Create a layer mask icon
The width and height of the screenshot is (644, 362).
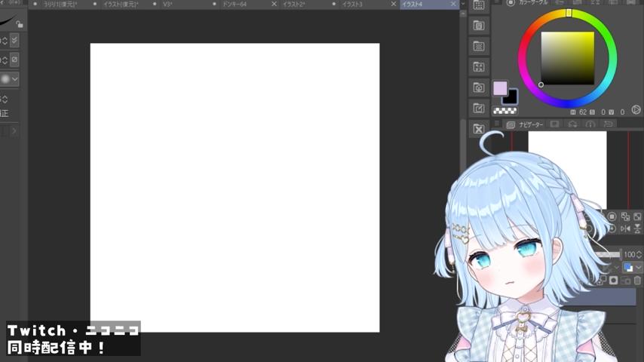(613, 281)
